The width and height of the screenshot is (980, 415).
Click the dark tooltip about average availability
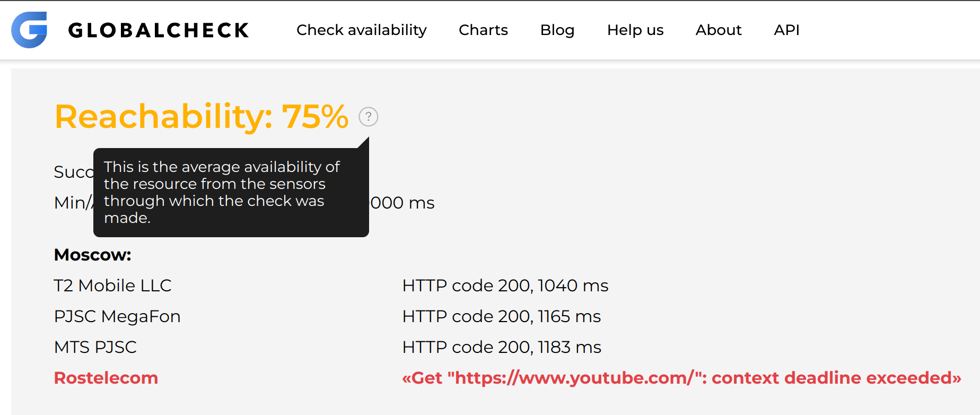click(x=231, y=192)
